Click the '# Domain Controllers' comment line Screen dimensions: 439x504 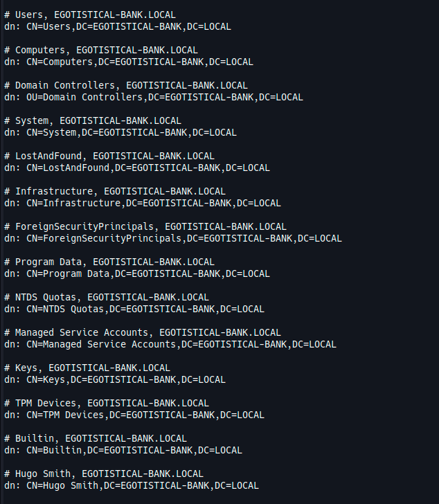click(x=126, y=86)
